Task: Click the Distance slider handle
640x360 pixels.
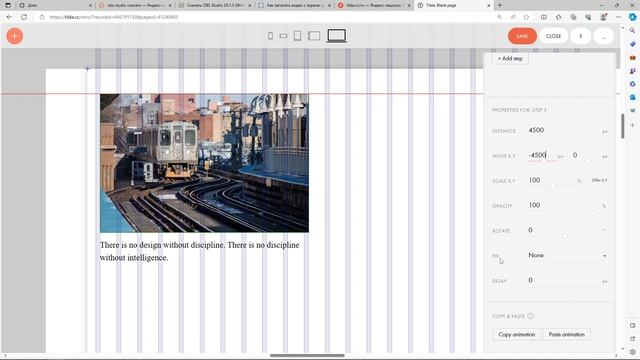Action: click(600, 136)
